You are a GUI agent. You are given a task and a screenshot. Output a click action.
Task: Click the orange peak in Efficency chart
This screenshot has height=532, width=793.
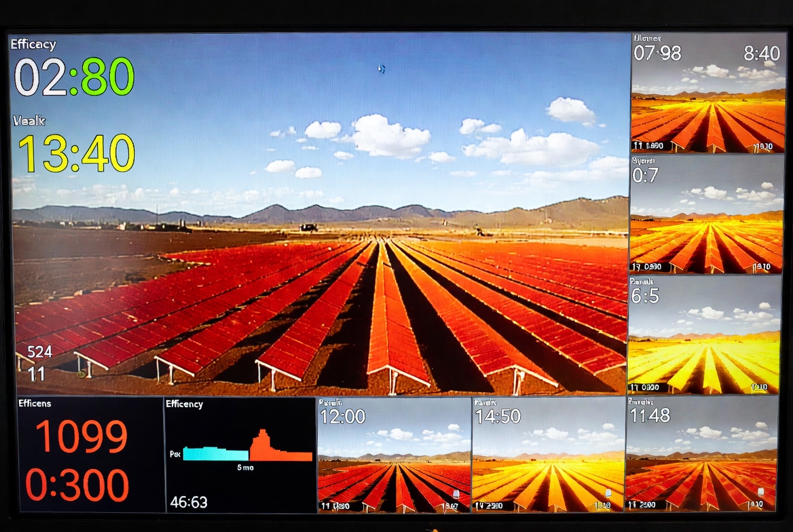tap(262, 442)
